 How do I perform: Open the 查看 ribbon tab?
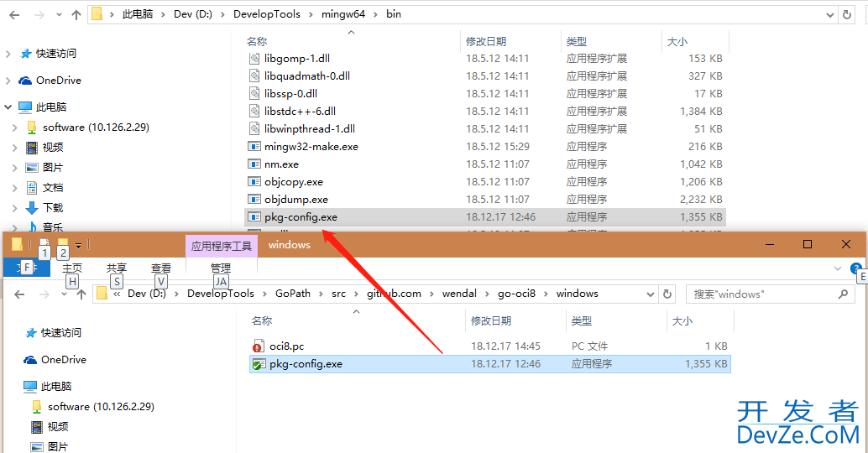point(161,268)
